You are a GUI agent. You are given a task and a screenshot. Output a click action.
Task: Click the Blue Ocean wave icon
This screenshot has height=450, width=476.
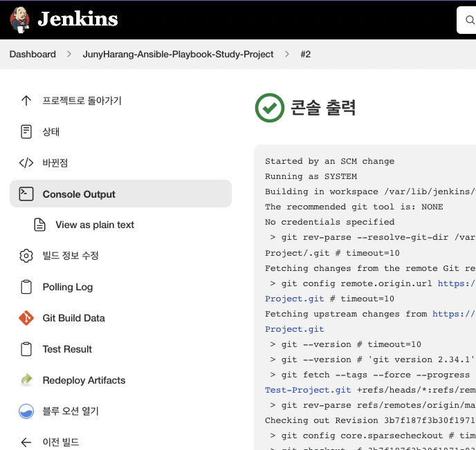26,411
